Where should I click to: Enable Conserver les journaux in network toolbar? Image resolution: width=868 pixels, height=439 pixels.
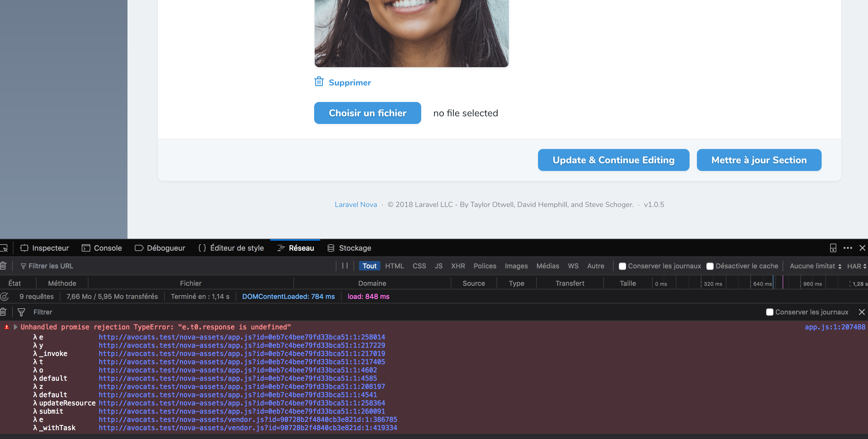622,266
